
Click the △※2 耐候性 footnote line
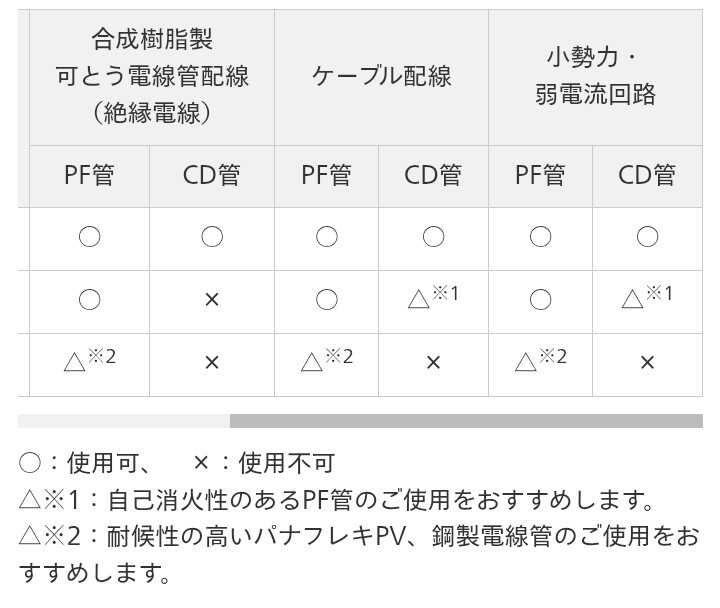pyautogui.click(x=358, y=537)
